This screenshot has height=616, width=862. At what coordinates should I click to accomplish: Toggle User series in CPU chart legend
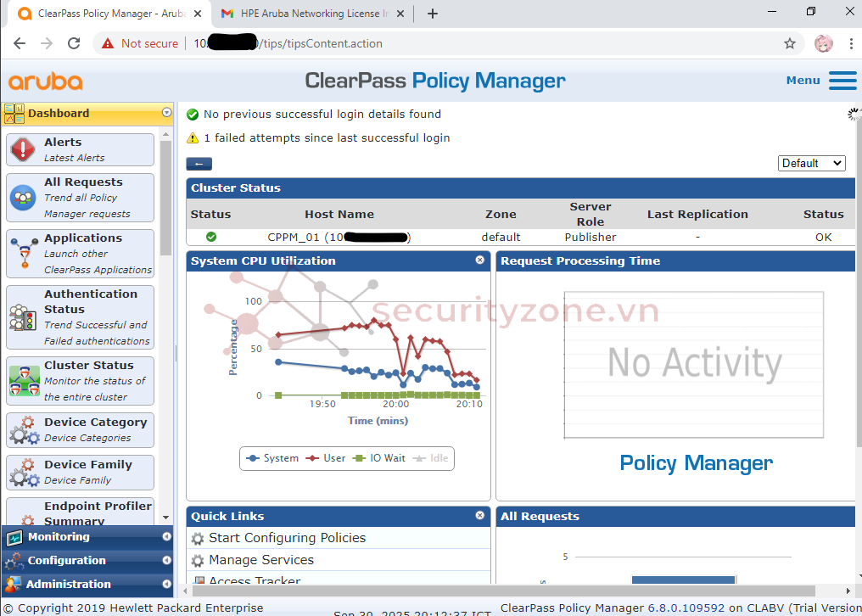[326, 458]
